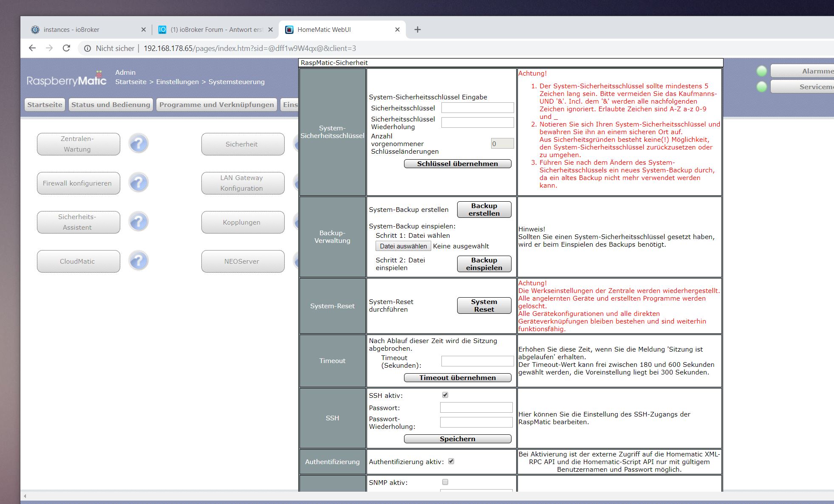Focus the Timeout (Sekunden) field
This screenshot has width=834, height=504.
pyautogui.click(x=478, y=361)
